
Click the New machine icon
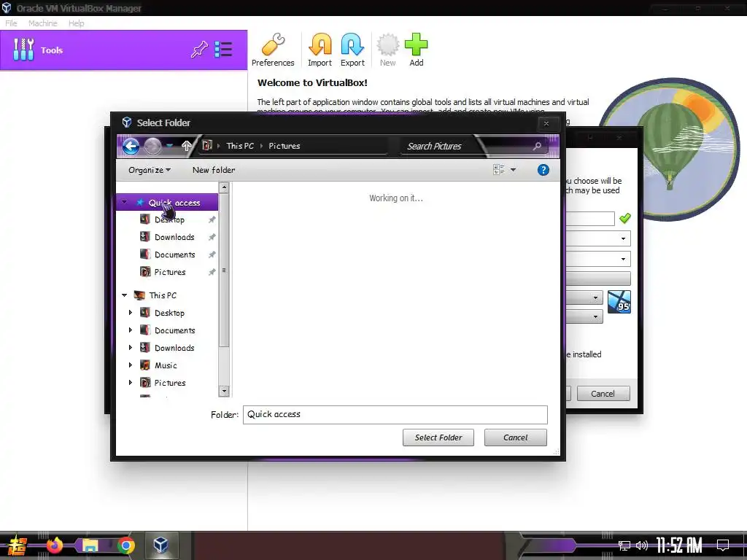pos(388,50)
